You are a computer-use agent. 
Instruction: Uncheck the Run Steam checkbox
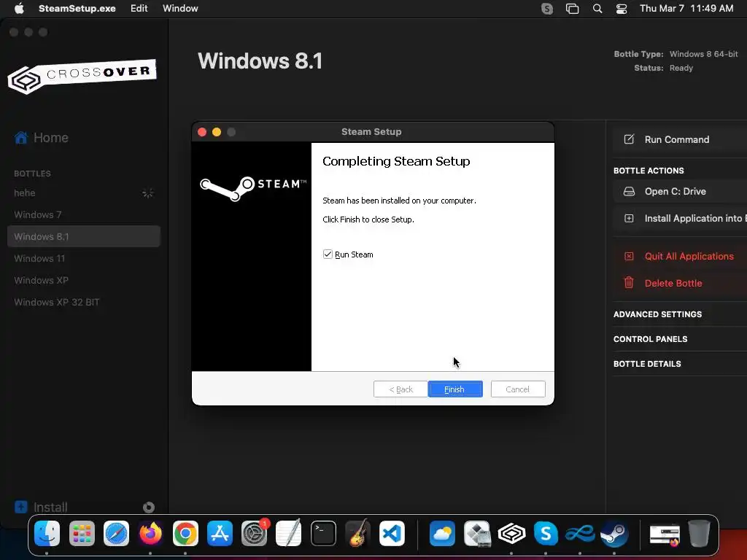(328, 254)
